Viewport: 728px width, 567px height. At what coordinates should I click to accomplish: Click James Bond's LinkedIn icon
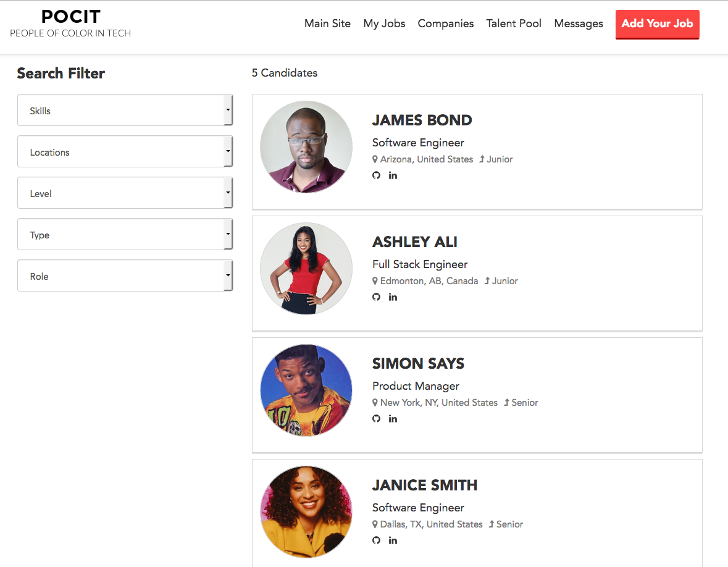click(x=393, y=175)
